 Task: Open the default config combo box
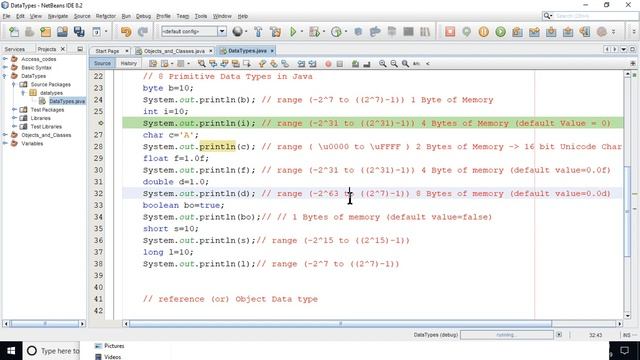[193, 31]
